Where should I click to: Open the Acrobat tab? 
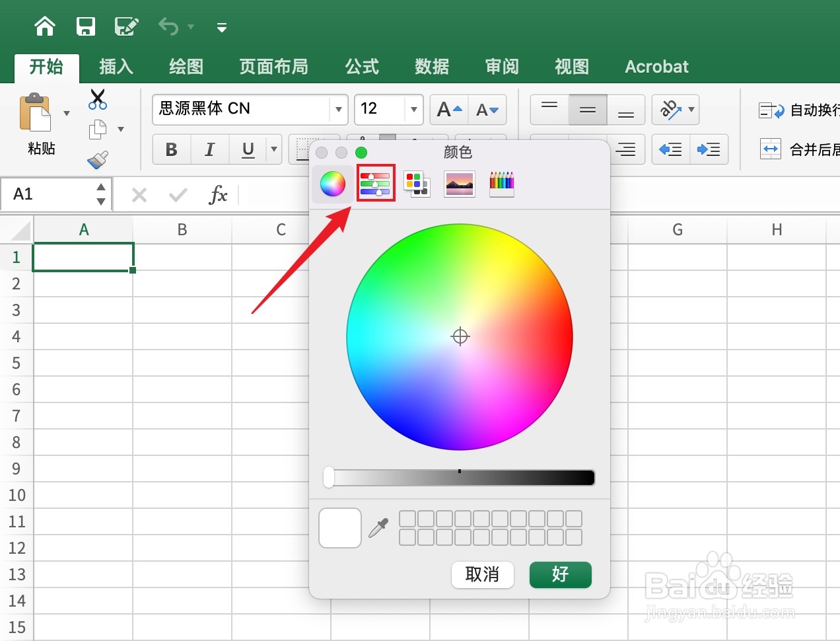tap(656, 67)
